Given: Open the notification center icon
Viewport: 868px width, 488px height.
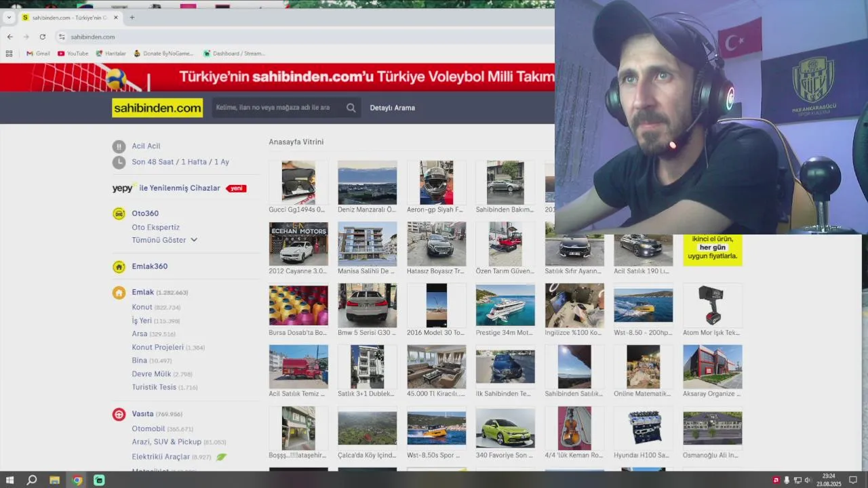Looking at the screenshot, I should pyautogui.click(x=853, y=480).
